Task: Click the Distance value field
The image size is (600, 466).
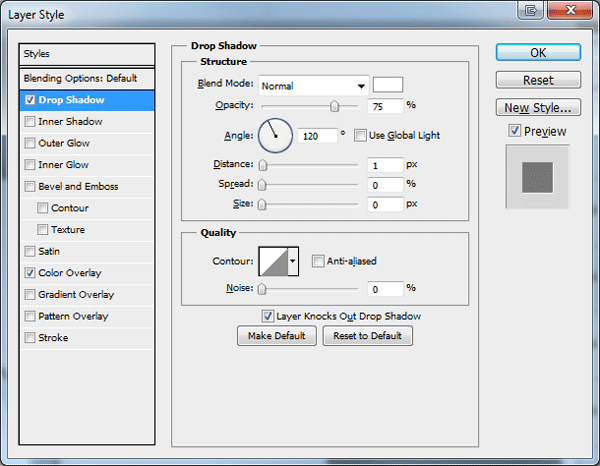Action: pyautogui.click(x=385, y=165)
